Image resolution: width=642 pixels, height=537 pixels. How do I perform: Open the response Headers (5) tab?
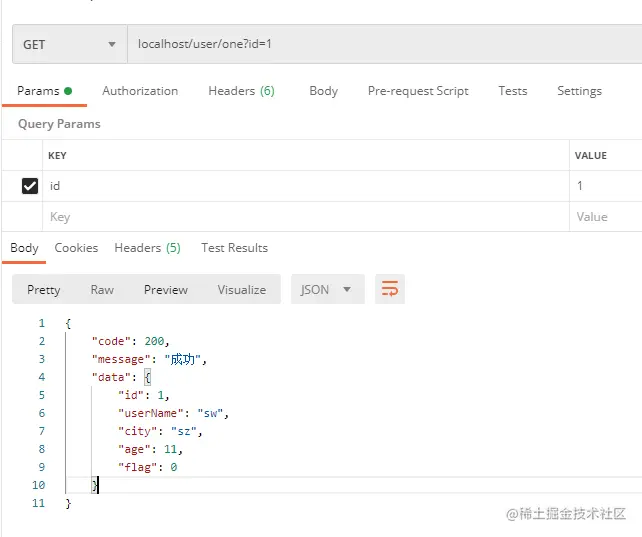click(147, 248)
